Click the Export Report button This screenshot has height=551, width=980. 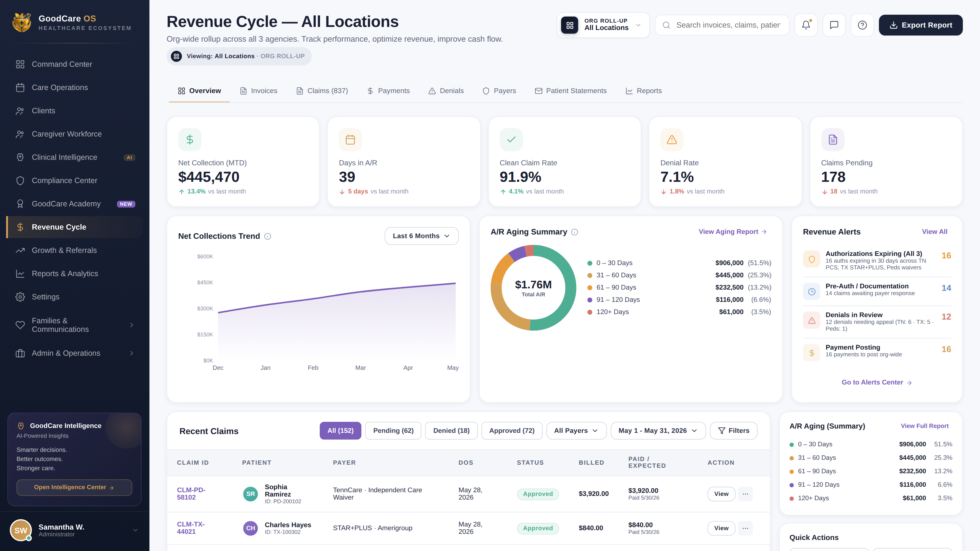click(921, 25)
